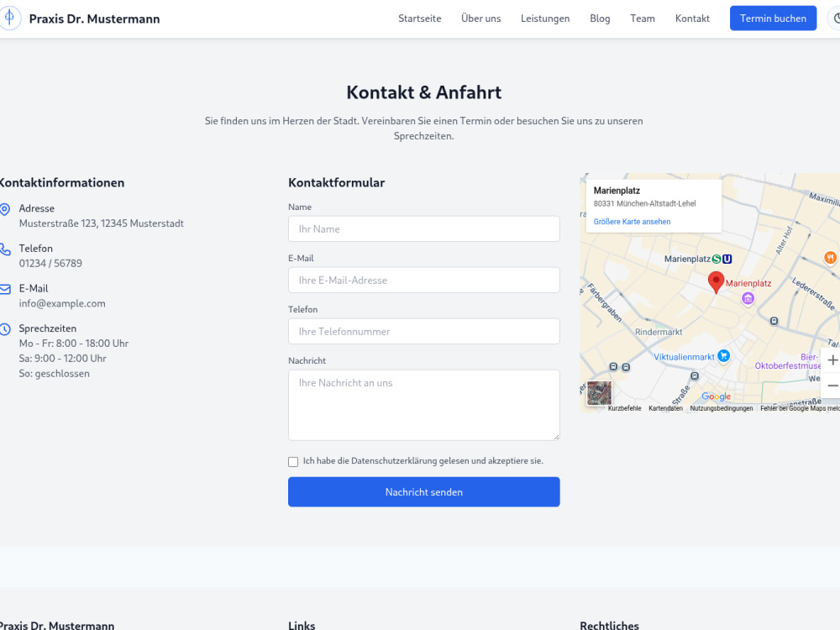Open the Blog menu item
This screenshot has height=630, width=840.
600,18
